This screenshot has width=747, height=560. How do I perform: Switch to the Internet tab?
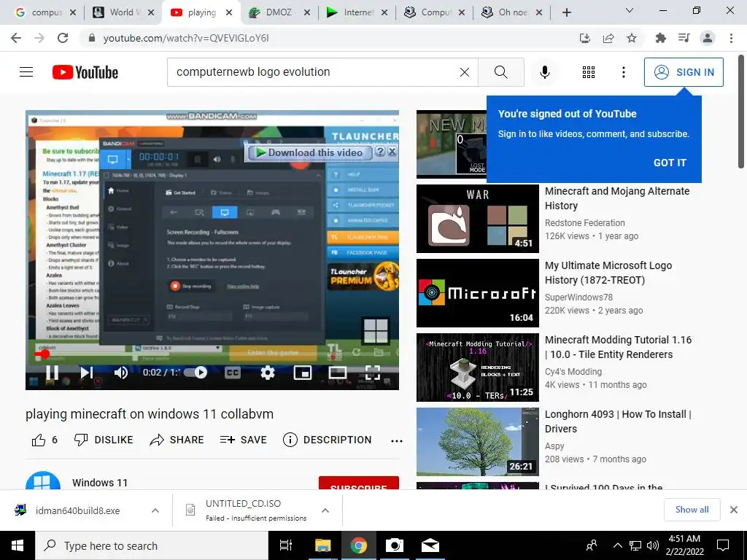357,12
